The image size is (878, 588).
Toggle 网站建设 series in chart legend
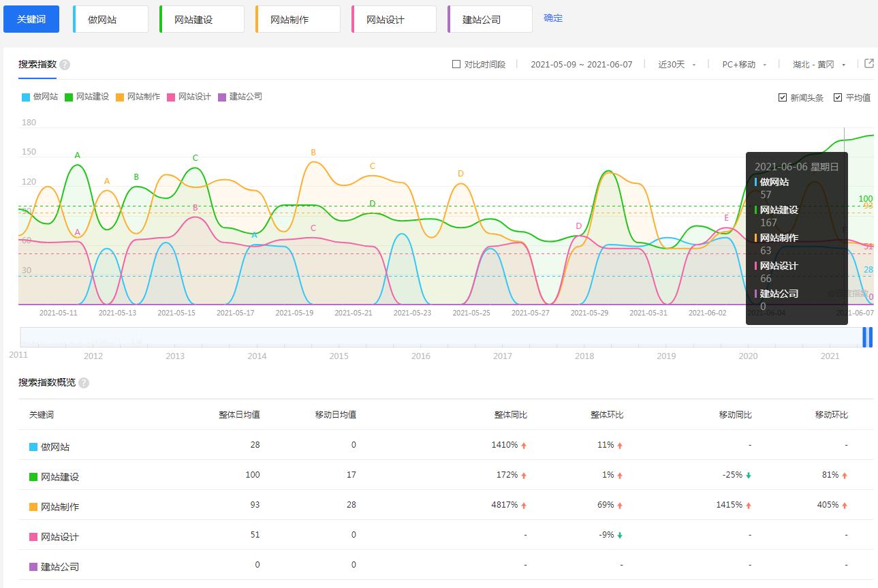click(87, 97)
